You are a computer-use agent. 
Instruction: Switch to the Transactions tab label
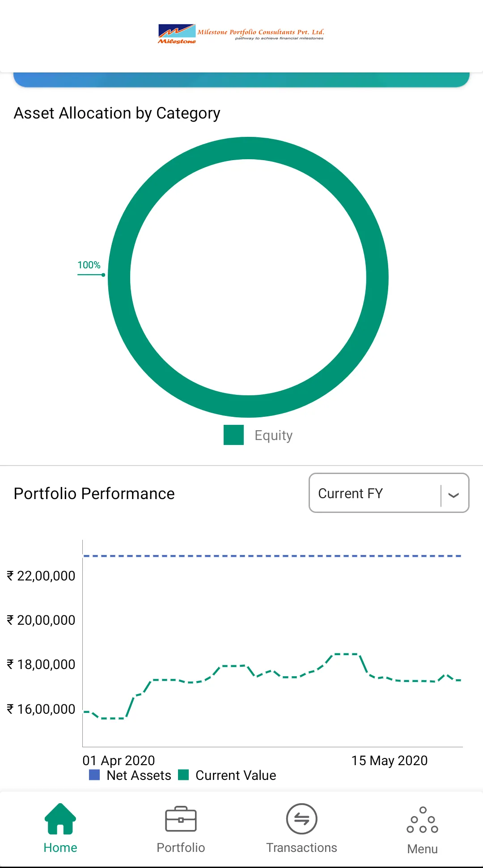tap(302, 848)
